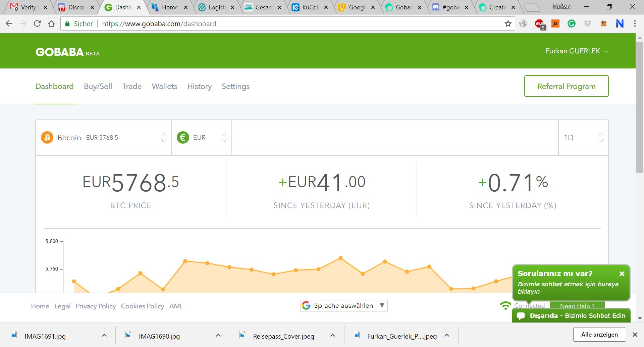Open the EUR currency selector dropdown
Image resolution: width=644 pixels, height=347 pixels.
tap(202, 138)
